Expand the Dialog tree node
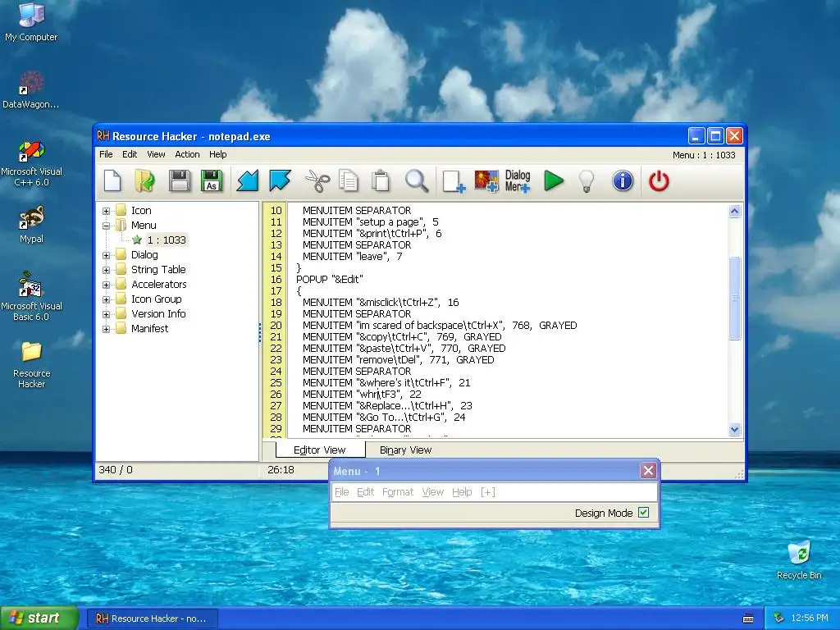 tap(106, 256)
